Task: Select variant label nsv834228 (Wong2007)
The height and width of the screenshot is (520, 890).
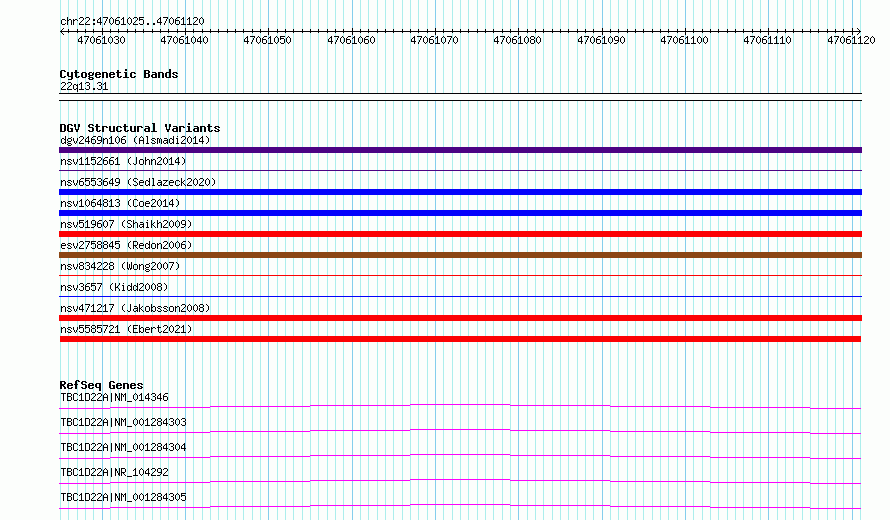Action: pyautogui.click(x=120, y=266)
